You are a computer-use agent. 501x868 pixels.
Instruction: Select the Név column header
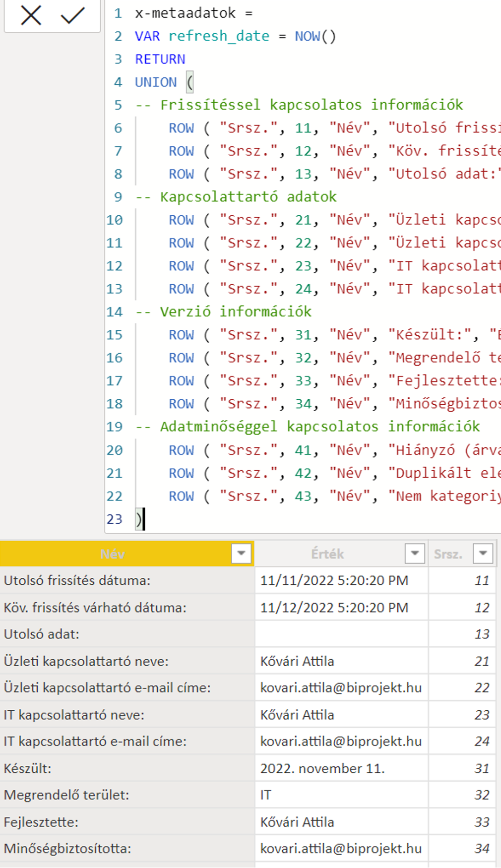point(113,554)
